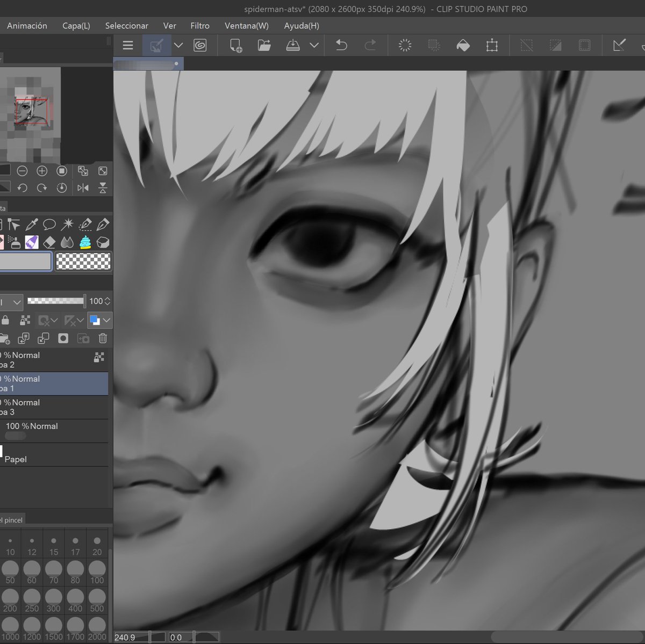Viewport: 645px width, 644px height.
Task: Select the Auto select magic wand tool
Action: (67, 224)
